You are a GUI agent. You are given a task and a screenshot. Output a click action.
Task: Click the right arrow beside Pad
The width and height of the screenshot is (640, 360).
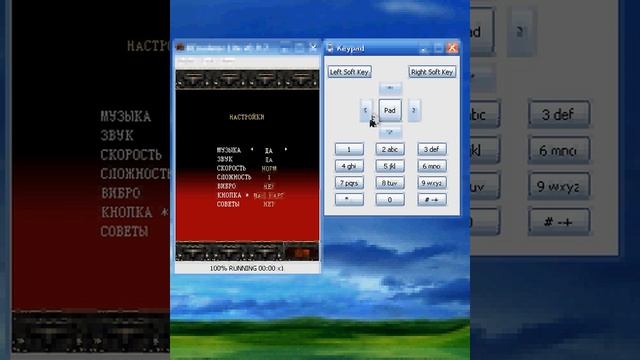point(414,110)
